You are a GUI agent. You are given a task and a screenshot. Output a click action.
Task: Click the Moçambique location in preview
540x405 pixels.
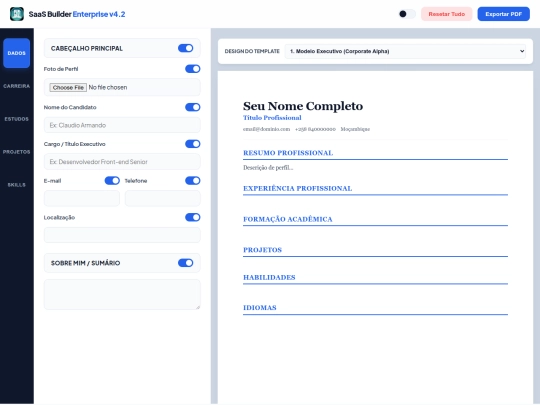(x=355, y=129)
